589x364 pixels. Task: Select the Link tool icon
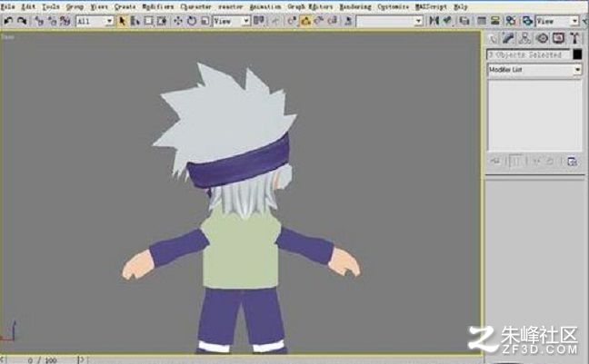click(x=39, y=21)
